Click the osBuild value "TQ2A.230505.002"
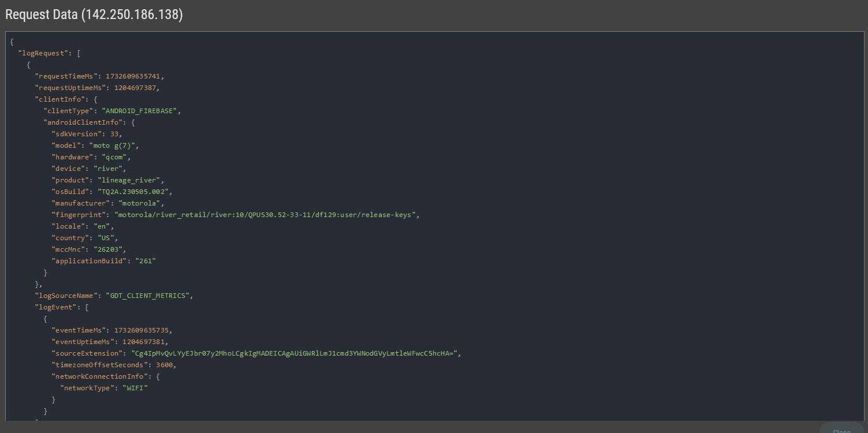 click(x=135, y=192)
